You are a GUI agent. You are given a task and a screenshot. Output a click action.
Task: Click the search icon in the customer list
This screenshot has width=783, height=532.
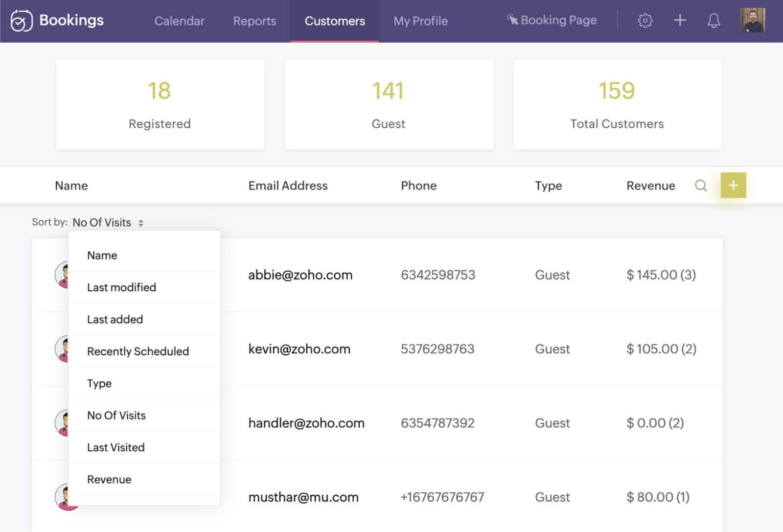click(x=701, y=185)
